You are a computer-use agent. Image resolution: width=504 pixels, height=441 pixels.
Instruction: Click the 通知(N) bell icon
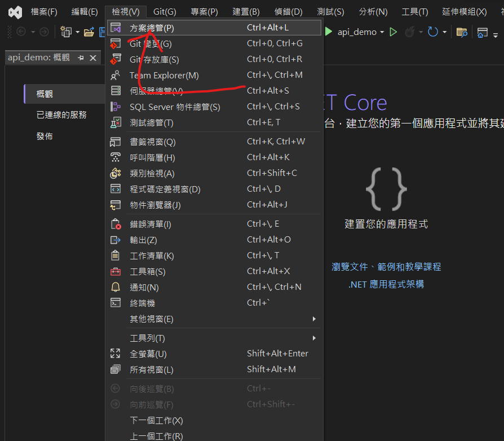(116, 287)
